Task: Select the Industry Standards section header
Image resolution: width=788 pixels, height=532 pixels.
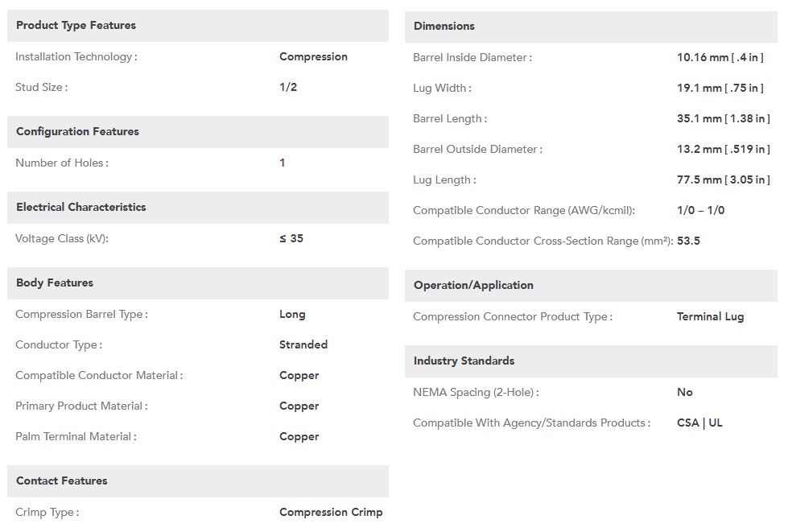Action: tap(591, 361)
